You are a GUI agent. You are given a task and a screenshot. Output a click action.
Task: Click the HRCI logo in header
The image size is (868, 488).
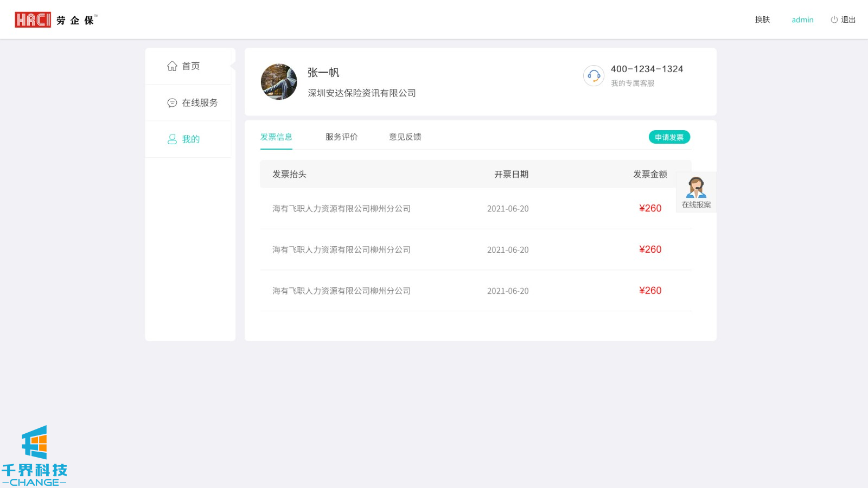point(33,20)
